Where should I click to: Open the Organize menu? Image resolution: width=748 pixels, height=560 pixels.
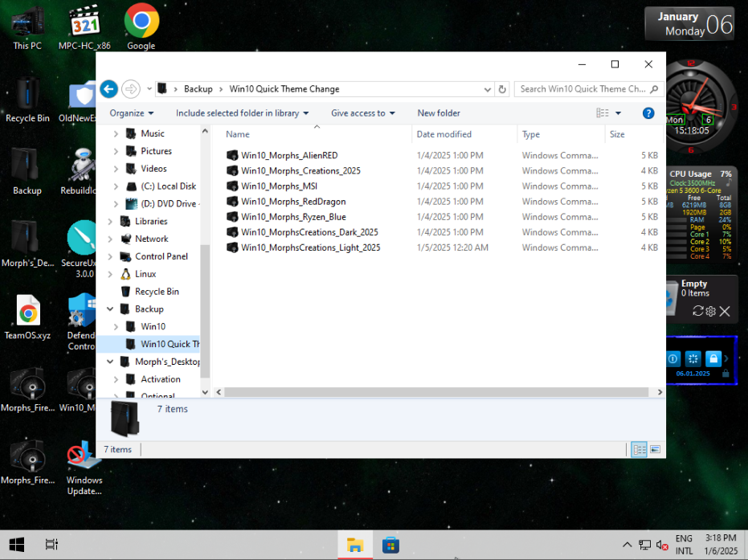click(x=132, y=113)
